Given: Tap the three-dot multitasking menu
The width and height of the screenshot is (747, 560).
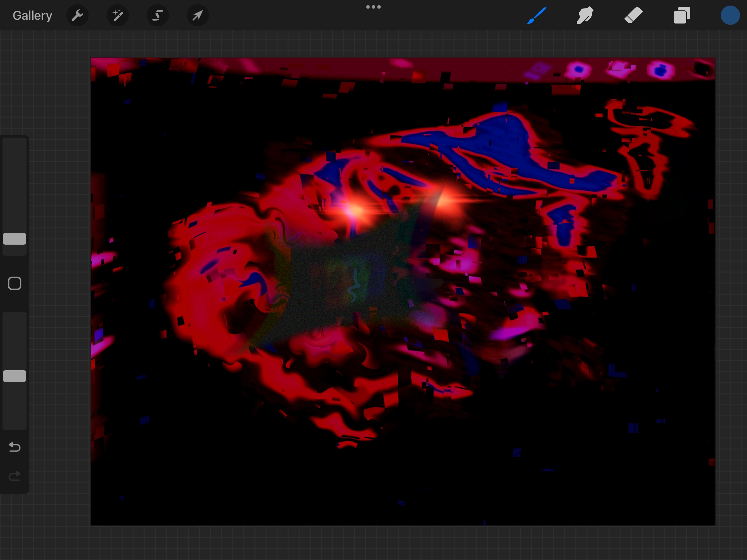Looking at the screenshot, I should tap(373, 7).
